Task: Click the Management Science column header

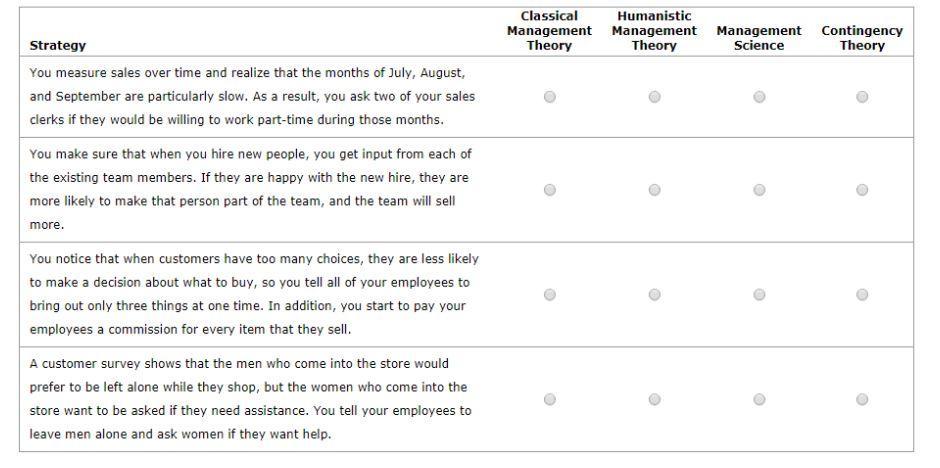Action: click(759, 38)
